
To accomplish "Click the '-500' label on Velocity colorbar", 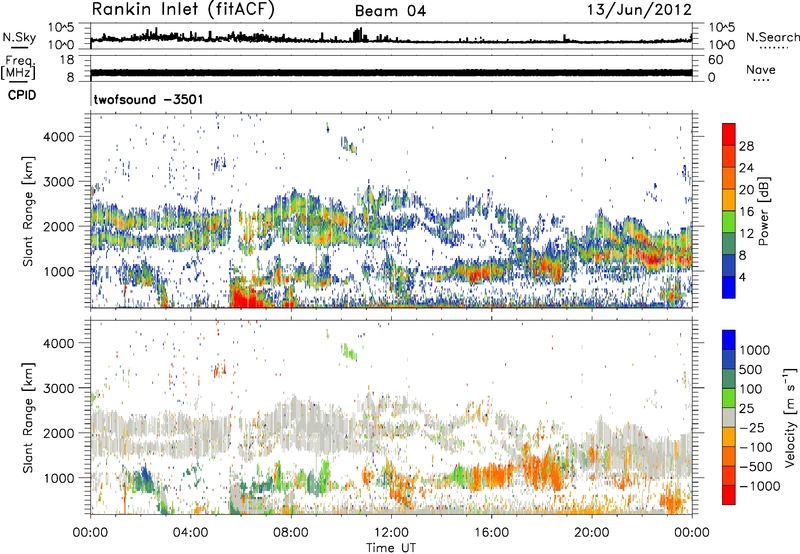I will (x=756, y=467).
